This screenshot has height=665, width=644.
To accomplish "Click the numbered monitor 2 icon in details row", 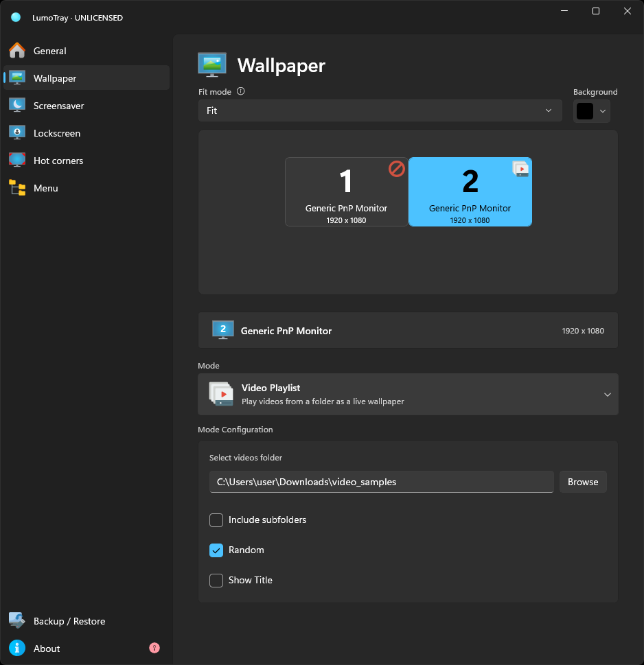I will pyautogui.click(x=222, y=330).
